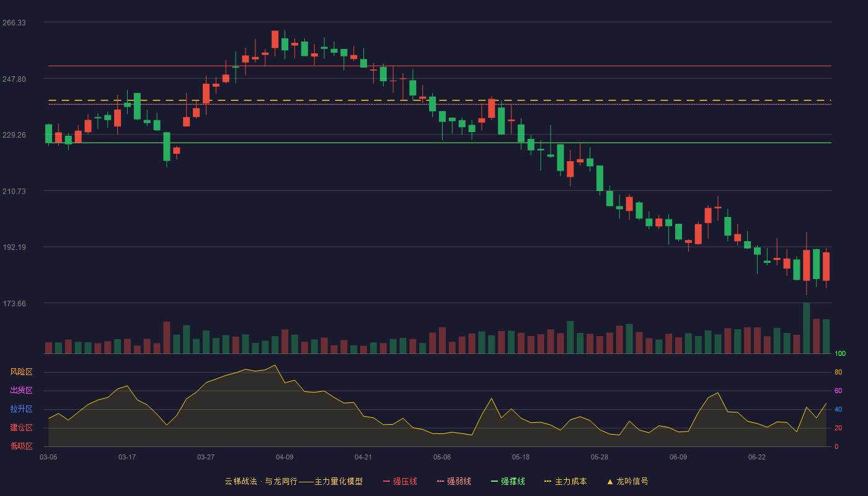868x496 pixels.
Task: Click the yellow dashed main-cost line
Action: click(x=440, y=100)
